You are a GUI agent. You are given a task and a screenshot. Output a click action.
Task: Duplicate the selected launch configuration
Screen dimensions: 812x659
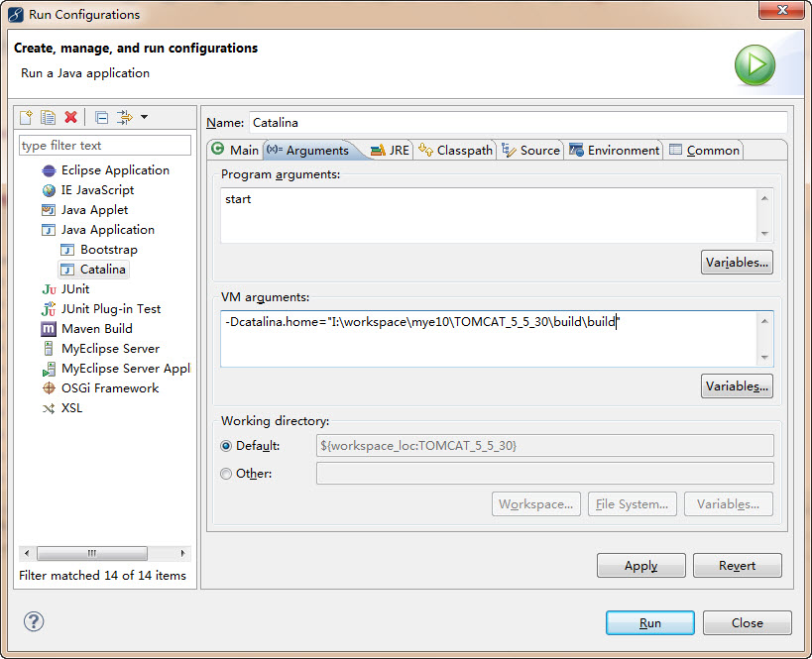pyautogui.click(x=49, y=118)
